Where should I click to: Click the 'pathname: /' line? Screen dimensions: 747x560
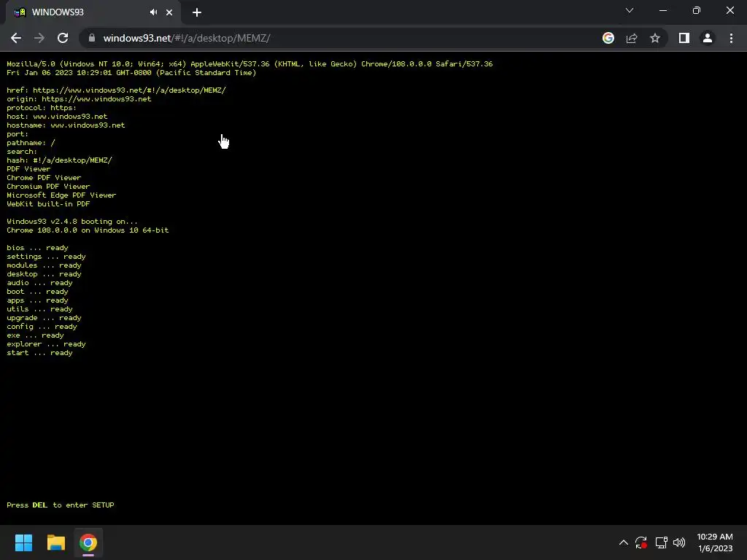pyautogui.click(x=31, y=143)
